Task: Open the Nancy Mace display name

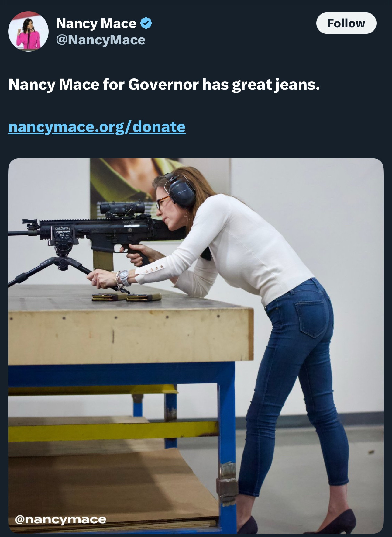Action: [x=96, y=23]
